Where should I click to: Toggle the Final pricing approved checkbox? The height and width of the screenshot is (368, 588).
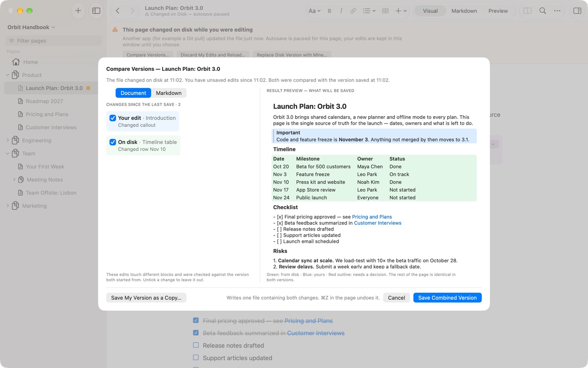[196, 321]
